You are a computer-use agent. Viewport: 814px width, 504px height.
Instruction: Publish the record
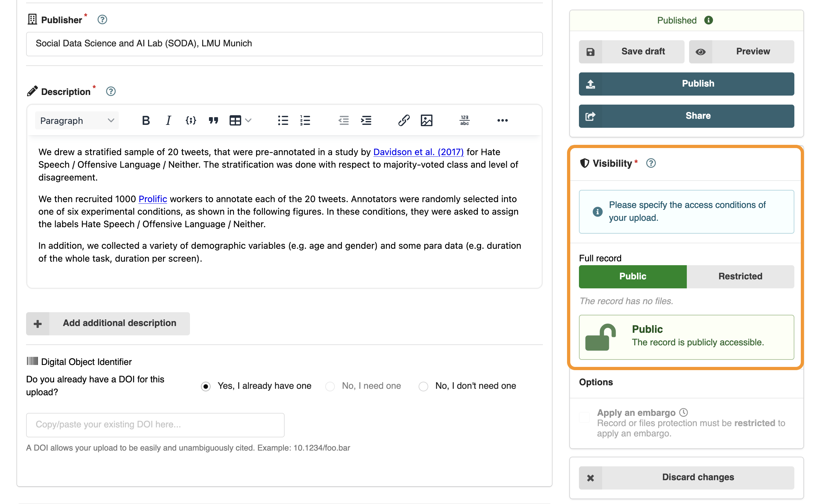click(x=686, y=84)
